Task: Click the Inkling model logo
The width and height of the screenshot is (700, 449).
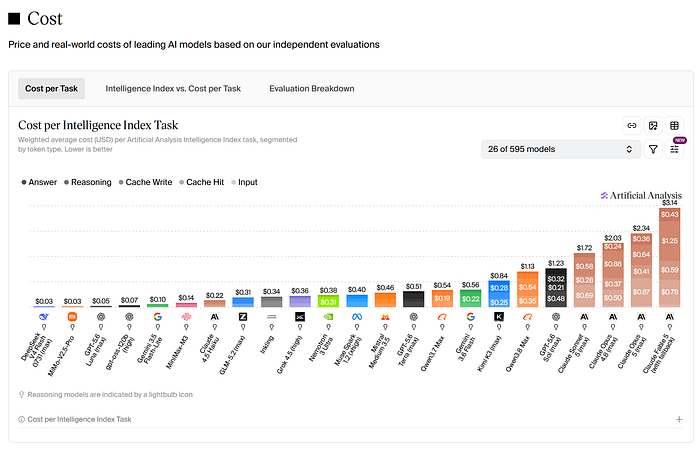Action: click(271, 317)
